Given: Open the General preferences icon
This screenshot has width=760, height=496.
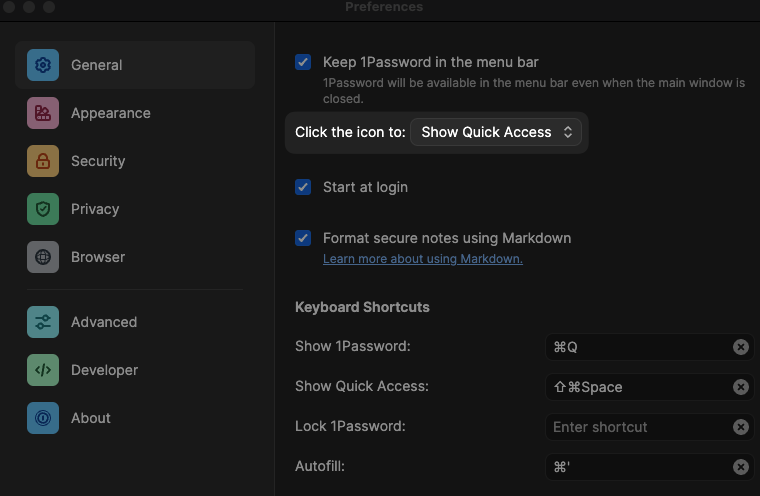Looking at the screenshot, I should pyautogui.click(x=43, y=65).
